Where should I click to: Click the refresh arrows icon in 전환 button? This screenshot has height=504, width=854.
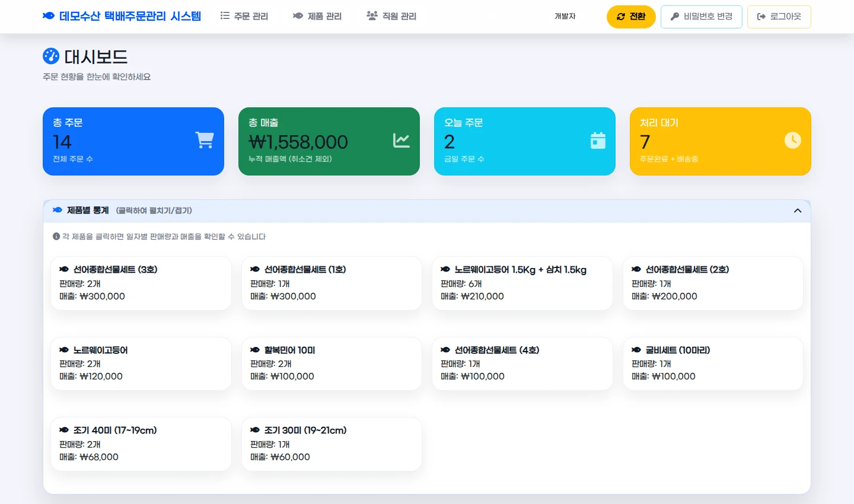point(621,17)
